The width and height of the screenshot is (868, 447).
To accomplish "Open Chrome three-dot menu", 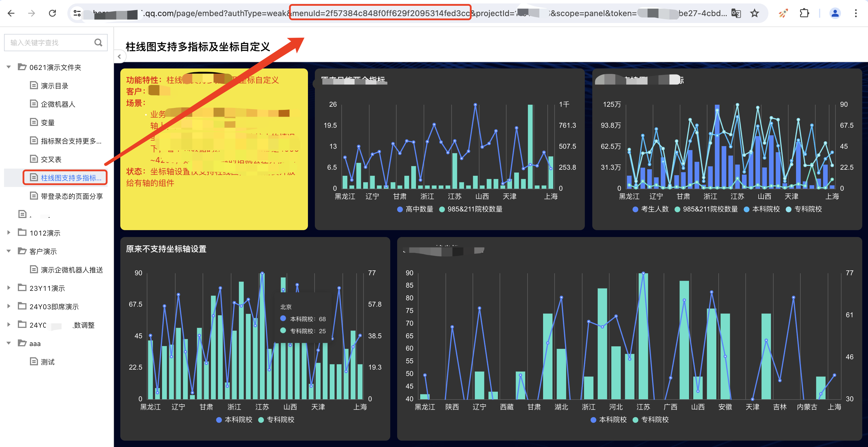I will (856, 14).
